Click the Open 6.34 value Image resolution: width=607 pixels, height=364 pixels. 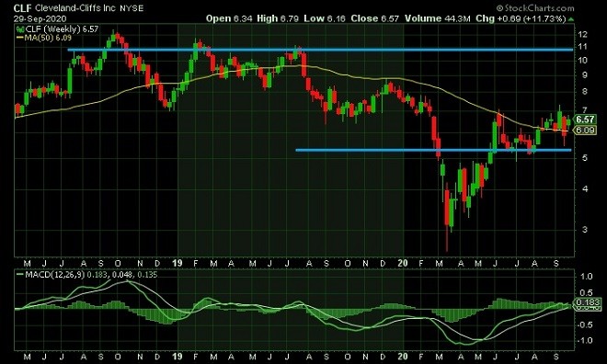point(229,18)
